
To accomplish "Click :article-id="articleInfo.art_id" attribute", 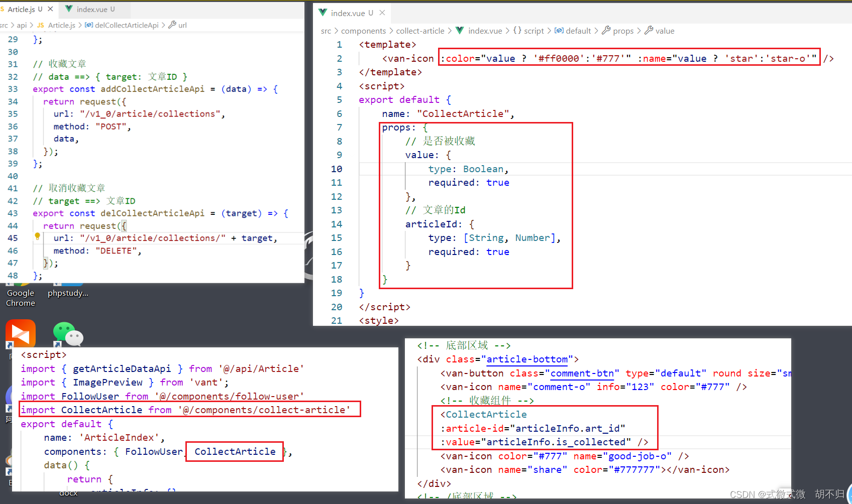I will click(x=533, y=429).
